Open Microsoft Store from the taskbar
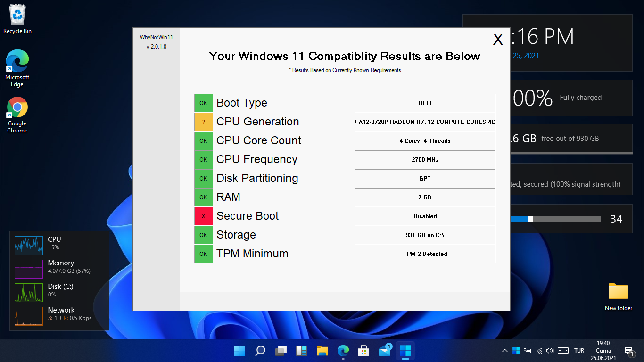644x362 pixels. [x=364, y=351]
